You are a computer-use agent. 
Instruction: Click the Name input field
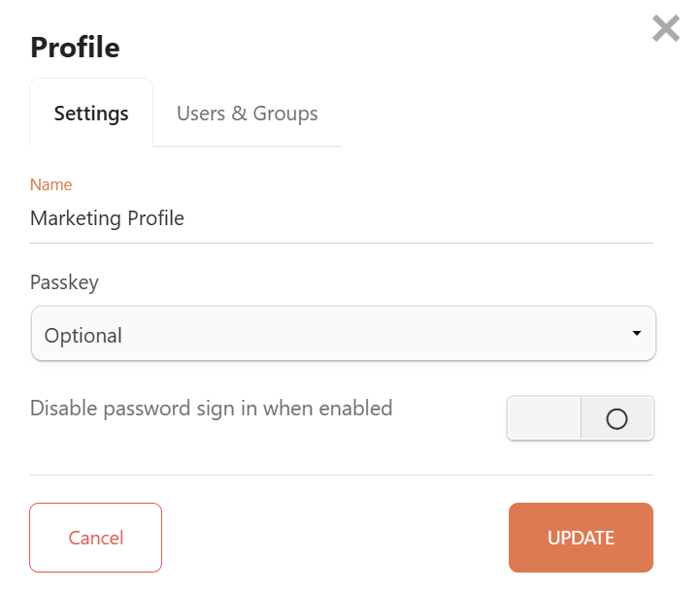click(341, 218)
